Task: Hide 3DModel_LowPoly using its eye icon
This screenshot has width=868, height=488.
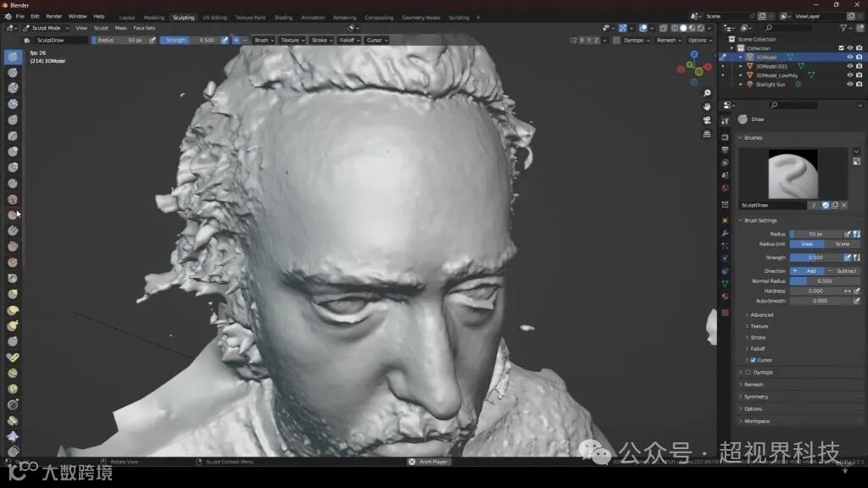Action: (849, 75)
